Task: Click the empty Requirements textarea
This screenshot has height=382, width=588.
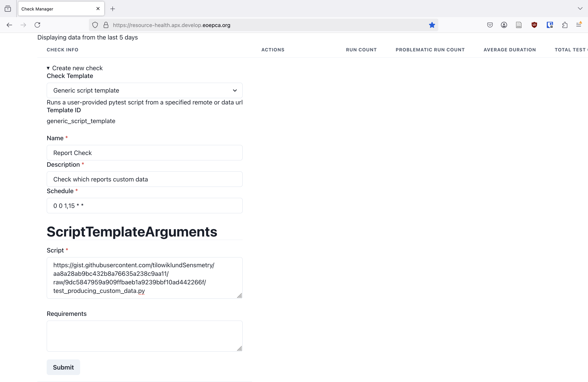Action: pos(144,336)
